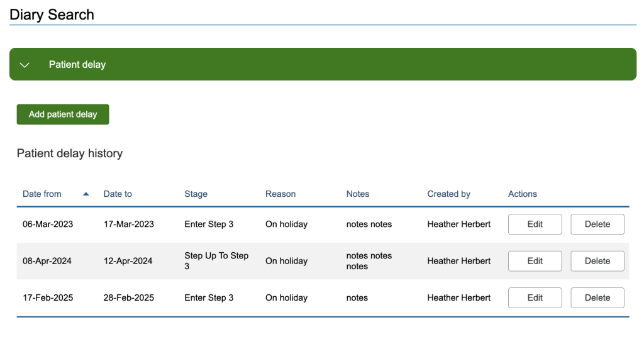The width and height of the screenshot is (644, 344).
Task: Sort by the Reason column header
Action: coord(280,194)
